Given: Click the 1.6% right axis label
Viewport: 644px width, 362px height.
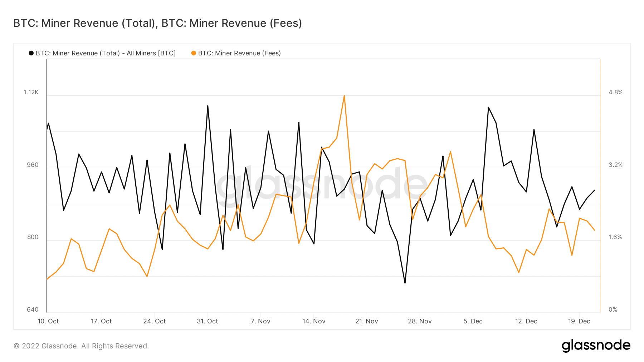Looking at the screenshot, I should point(615,237).
